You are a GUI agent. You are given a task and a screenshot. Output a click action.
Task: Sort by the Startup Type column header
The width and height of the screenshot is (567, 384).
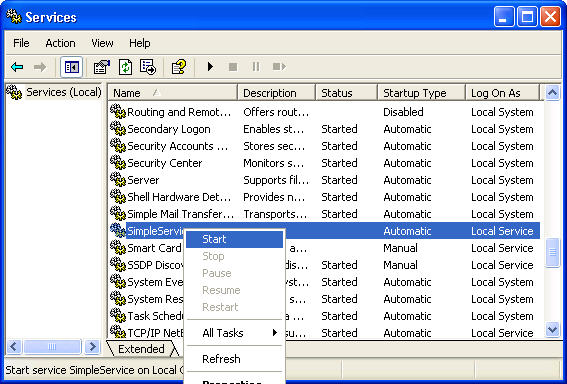pos(421,93)
